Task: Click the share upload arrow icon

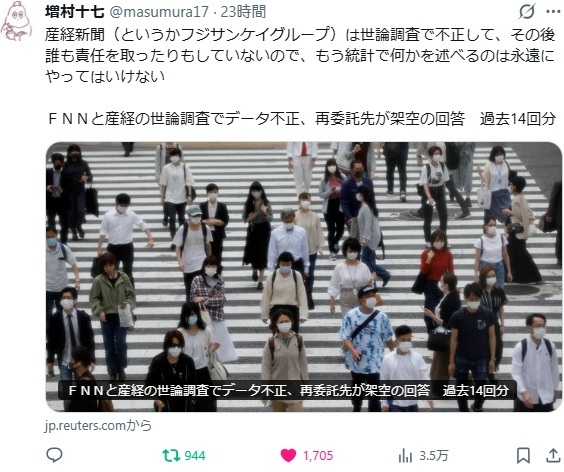Action: (553, 455)
